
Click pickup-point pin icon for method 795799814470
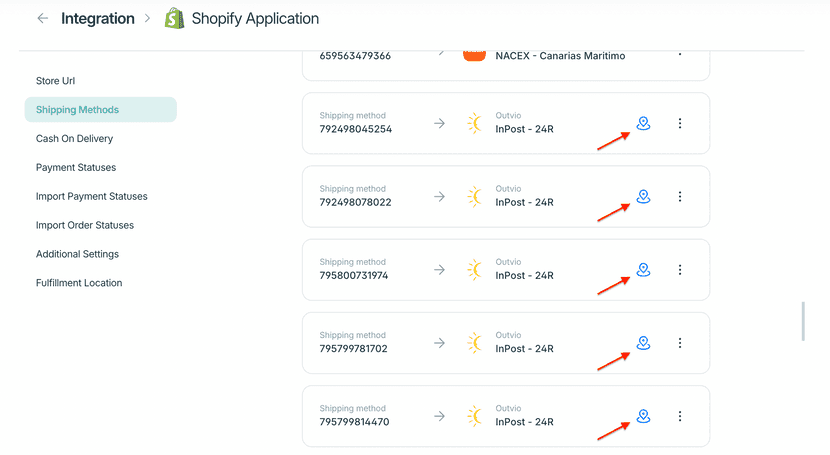(x=643, y=416)
